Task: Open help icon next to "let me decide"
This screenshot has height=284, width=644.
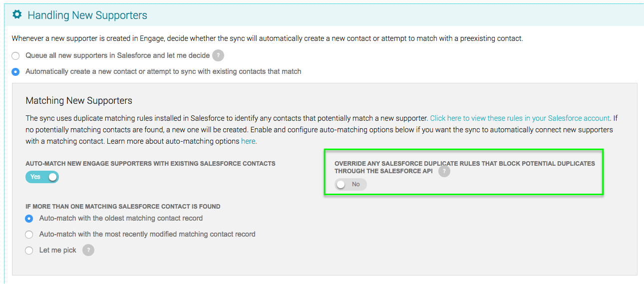Action: (x=218, y=55)
